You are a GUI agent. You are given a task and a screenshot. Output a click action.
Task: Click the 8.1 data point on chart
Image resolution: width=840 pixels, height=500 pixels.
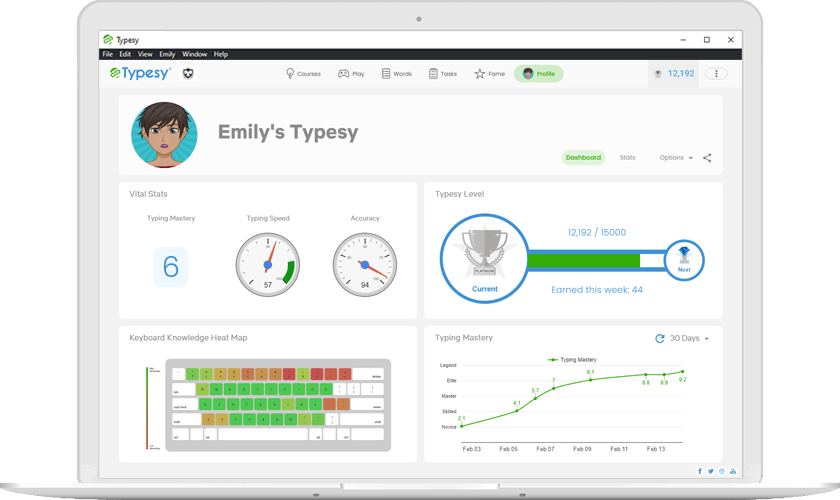pos(590,379)
